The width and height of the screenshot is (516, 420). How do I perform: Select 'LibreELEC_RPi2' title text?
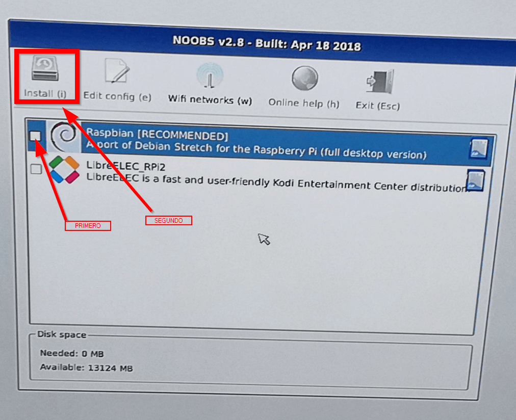[x=125, y=167]
